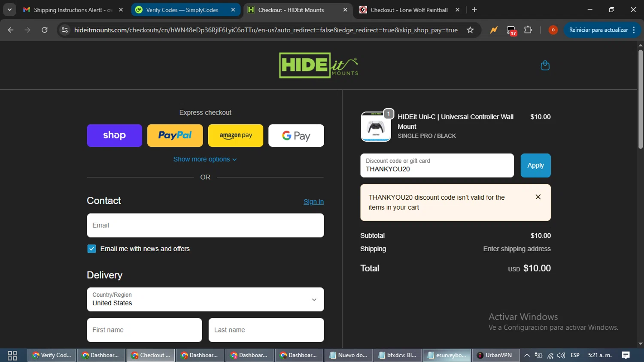The image size is (644, 362).
Task: Click the taskbar clock showing 5:21 a. m.
Action: tap(599, 356)
